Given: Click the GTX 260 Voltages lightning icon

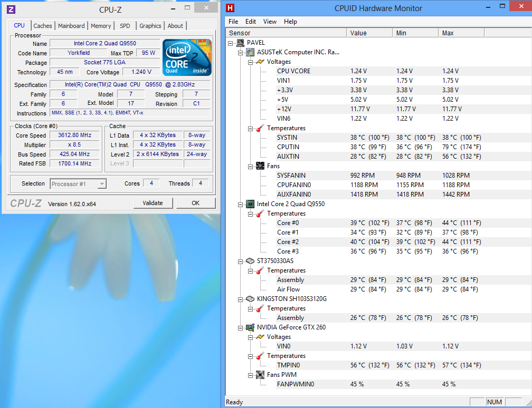Looking at the screenshot, I should pos(260,337).
